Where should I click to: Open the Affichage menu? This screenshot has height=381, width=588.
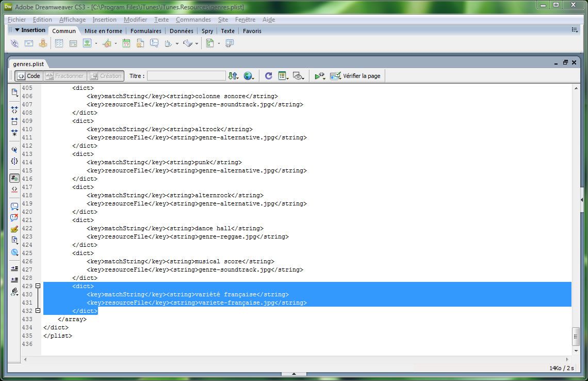[x=72, y=20]
